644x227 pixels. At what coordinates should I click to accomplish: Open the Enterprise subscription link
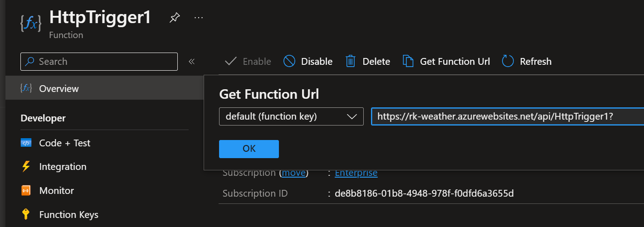(x=356, y=173)
